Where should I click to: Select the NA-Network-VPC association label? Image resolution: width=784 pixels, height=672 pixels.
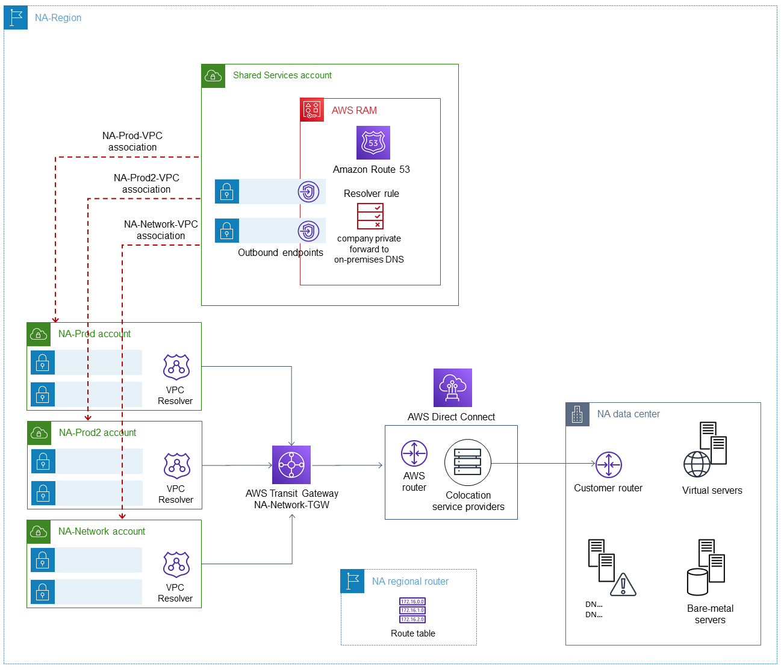point(161,230)
